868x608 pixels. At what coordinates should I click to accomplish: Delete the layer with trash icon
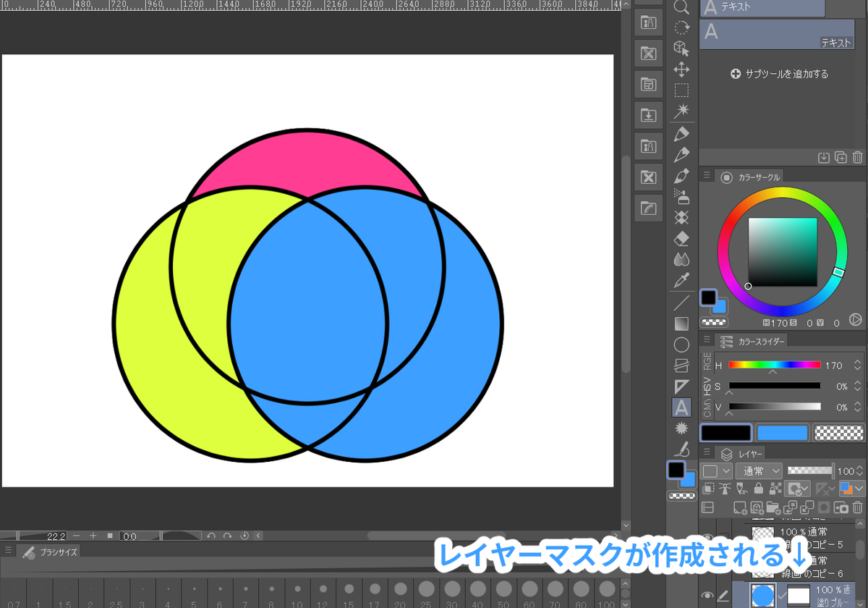(858, 507)
